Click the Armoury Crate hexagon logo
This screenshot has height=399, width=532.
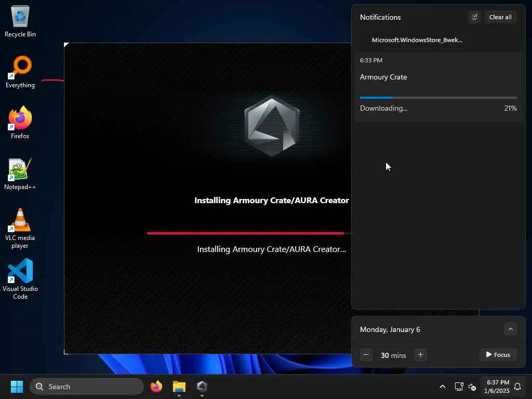(271, 126)
